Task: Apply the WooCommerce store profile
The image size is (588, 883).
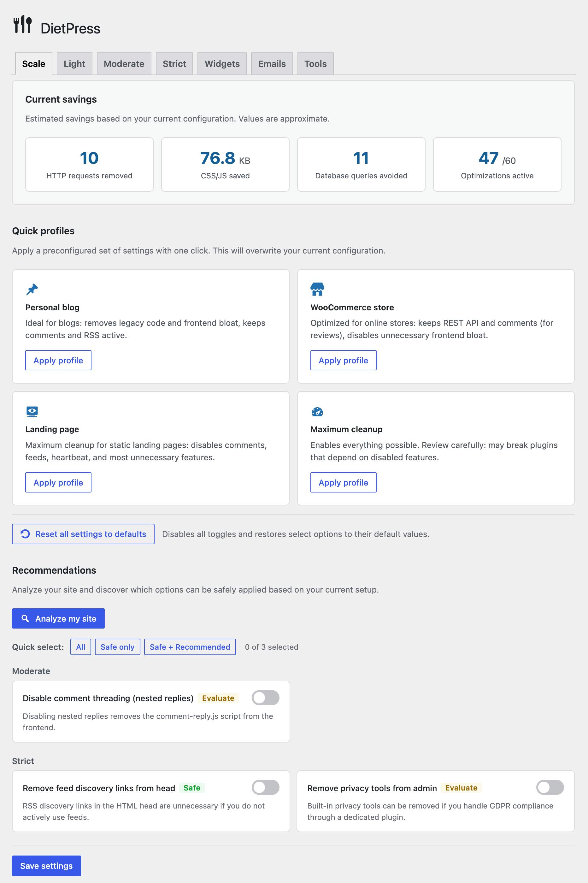Action: tap(343, 360)
